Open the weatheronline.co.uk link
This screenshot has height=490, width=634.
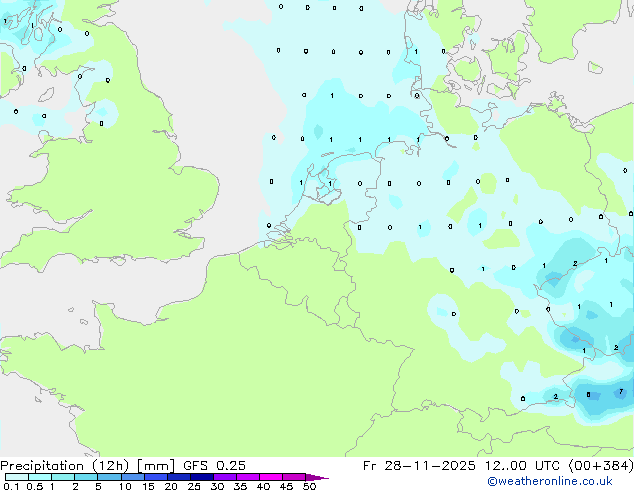(550, 481)
